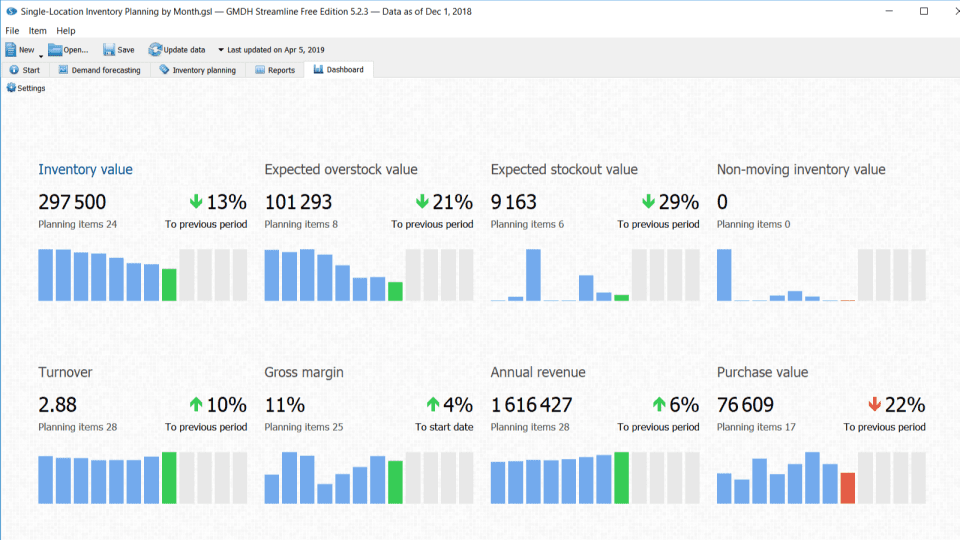Click the Start tab info icon
Image resolution: width=960 pixels, height=540 pixels.
(x=14, y=70)
